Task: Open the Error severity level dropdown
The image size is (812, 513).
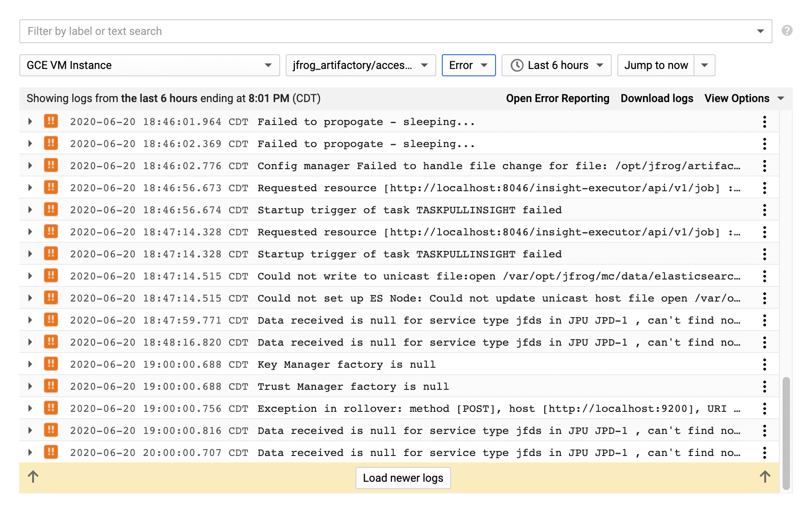Action: tap(468, 65)
